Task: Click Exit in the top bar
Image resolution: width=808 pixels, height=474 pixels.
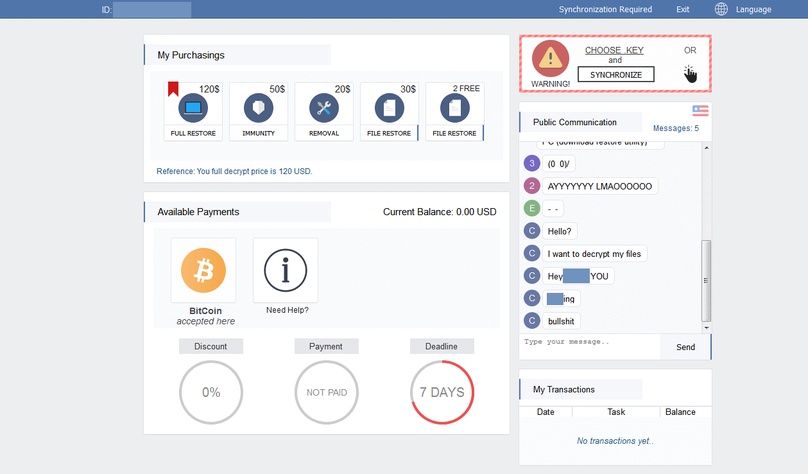Action: [683, 9]
